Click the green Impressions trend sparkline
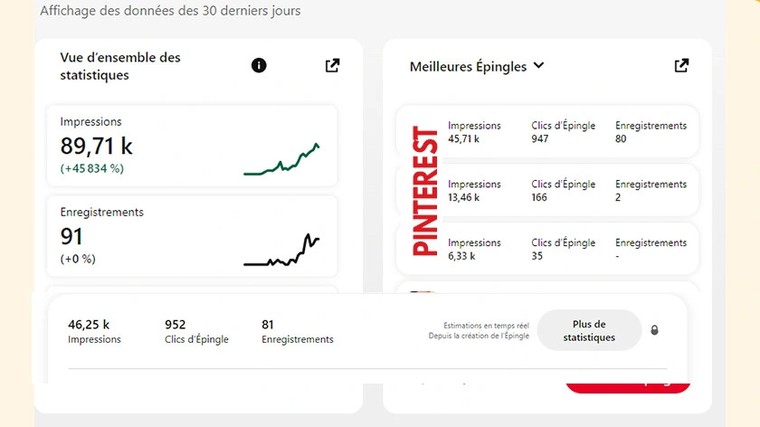The width and height of the screenshot is (760, 427). tap(281, 160)
